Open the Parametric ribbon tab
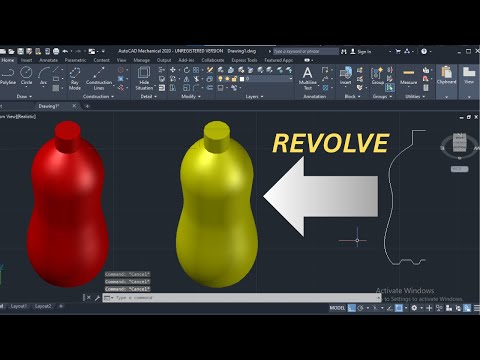This screenshot has height=360, width=480. [x=75, y=60]
